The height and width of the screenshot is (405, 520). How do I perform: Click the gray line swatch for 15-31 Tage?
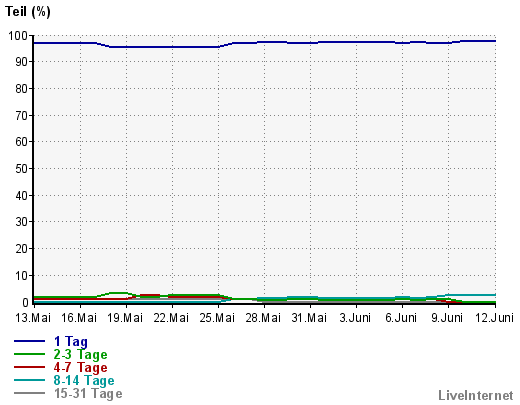[29, 393]
